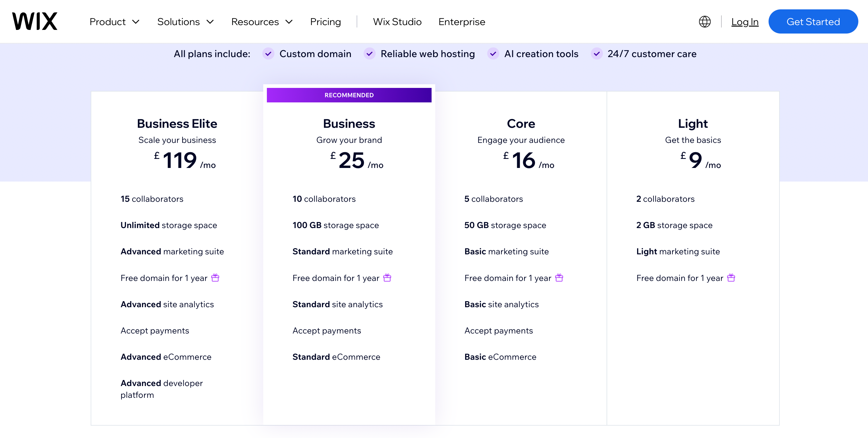The image size is (868, 438).
Task: Click gift icon in Light plan
Action: click(x=730, y=278)
